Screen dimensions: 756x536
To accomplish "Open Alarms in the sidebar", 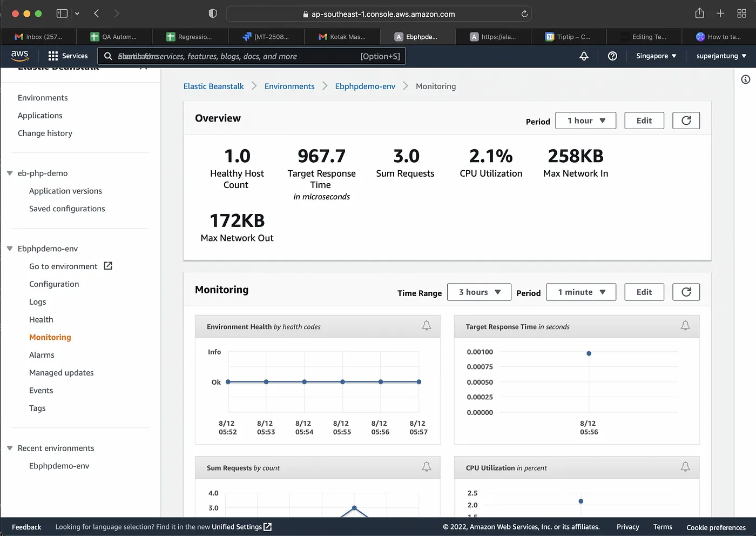I will (42, 355).
